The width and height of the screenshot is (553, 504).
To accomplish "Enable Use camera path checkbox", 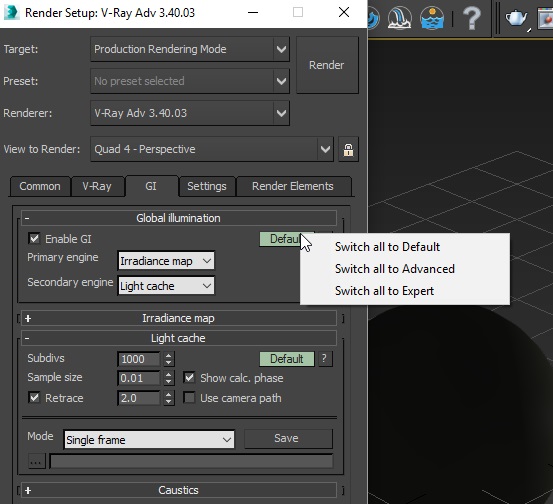I will (189, 398).
